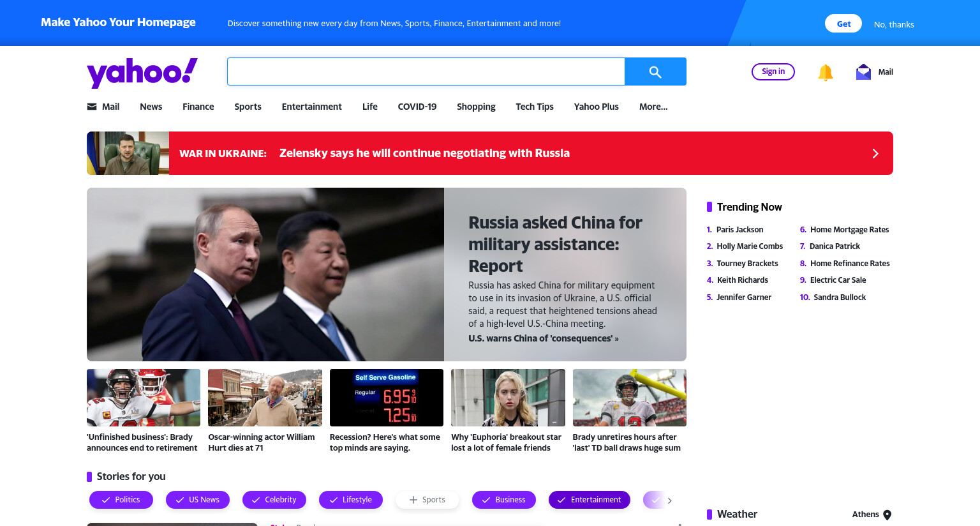Toggle the Entertainment topic chip
The image size is (980, 526).
590,500
